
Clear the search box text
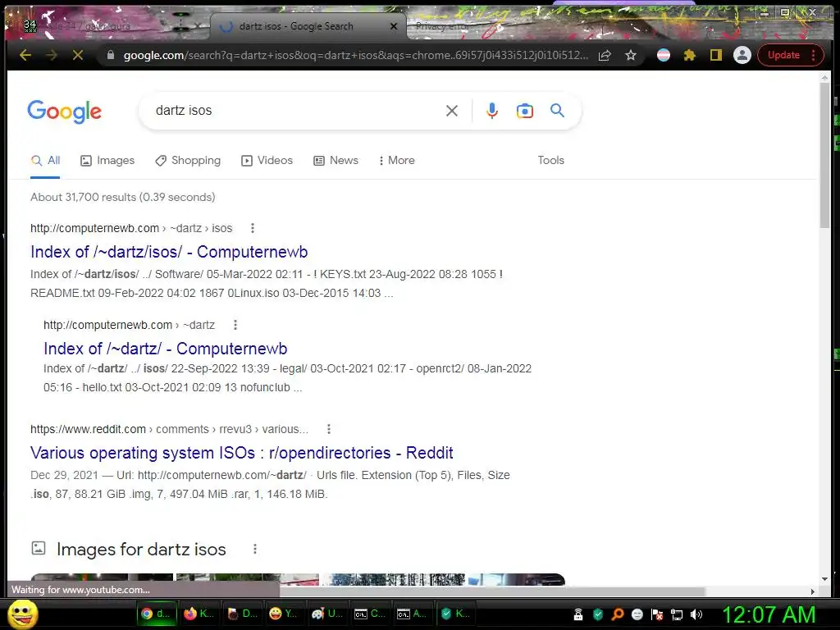coord(452,111)
